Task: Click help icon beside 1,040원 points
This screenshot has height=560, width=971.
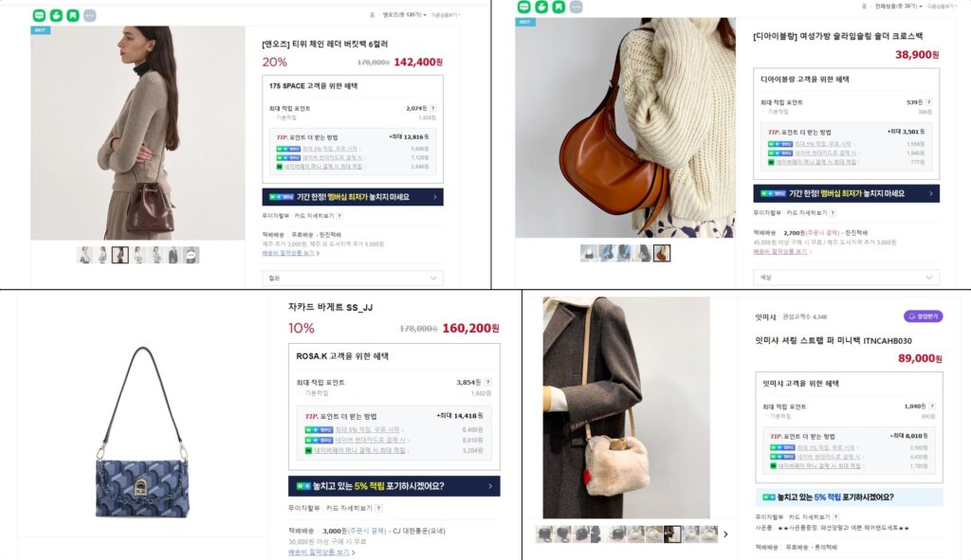Action: coord(932,406)
